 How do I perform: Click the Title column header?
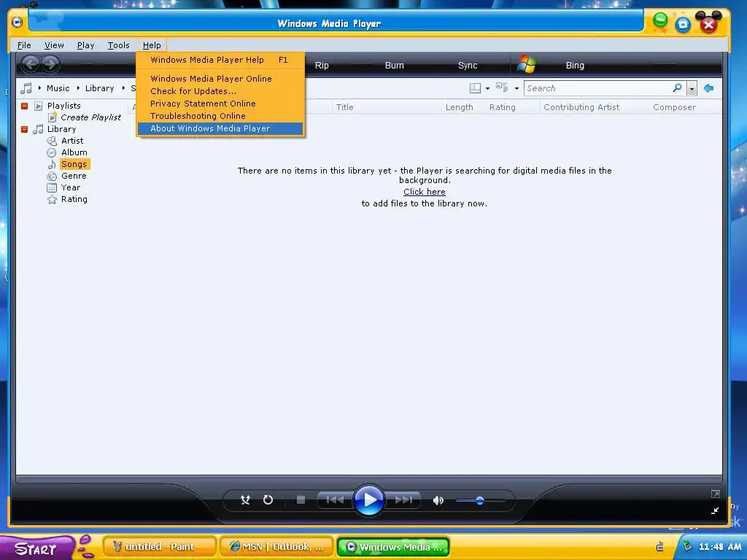point(387,107)
